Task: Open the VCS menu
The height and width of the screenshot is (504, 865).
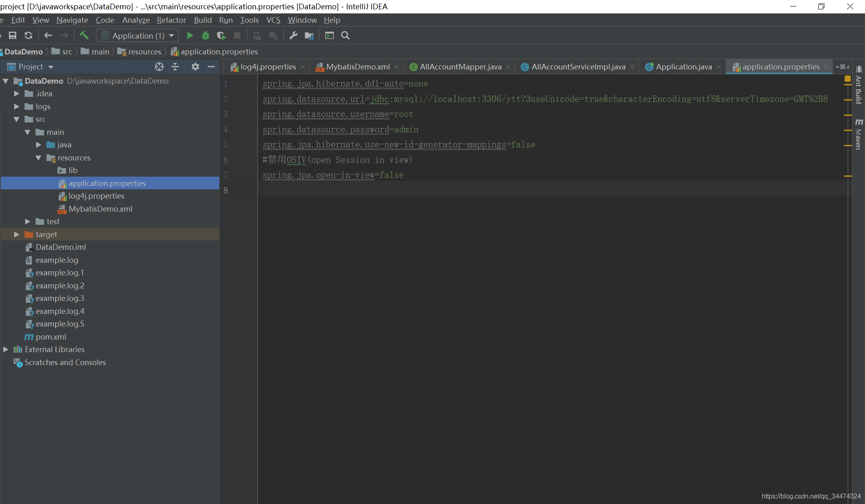Action: [x=273, y=20]
